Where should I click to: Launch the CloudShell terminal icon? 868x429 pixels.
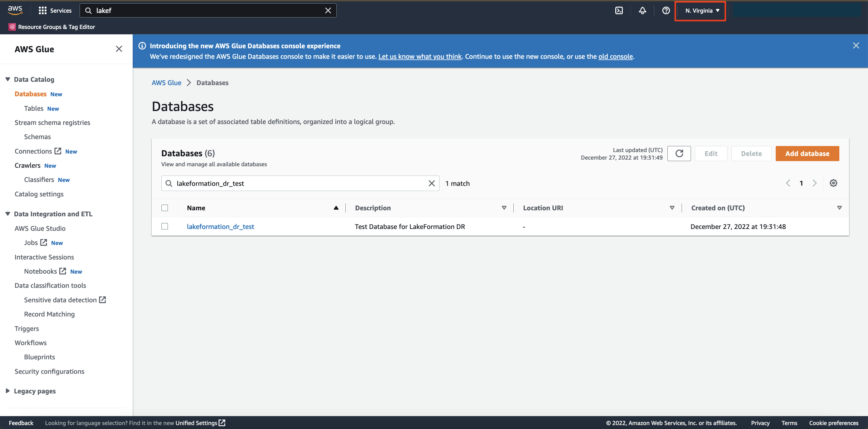point(619,11)
